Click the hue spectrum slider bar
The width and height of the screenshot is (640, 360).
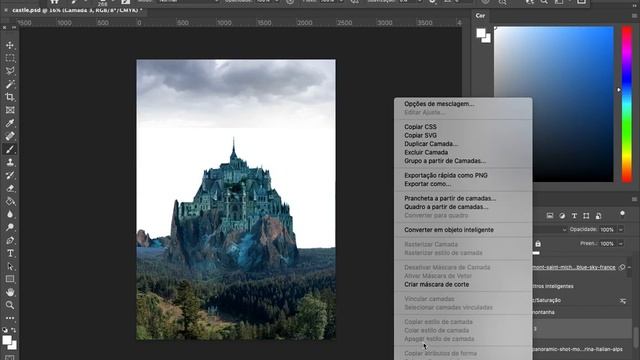[x=627, y=104]
